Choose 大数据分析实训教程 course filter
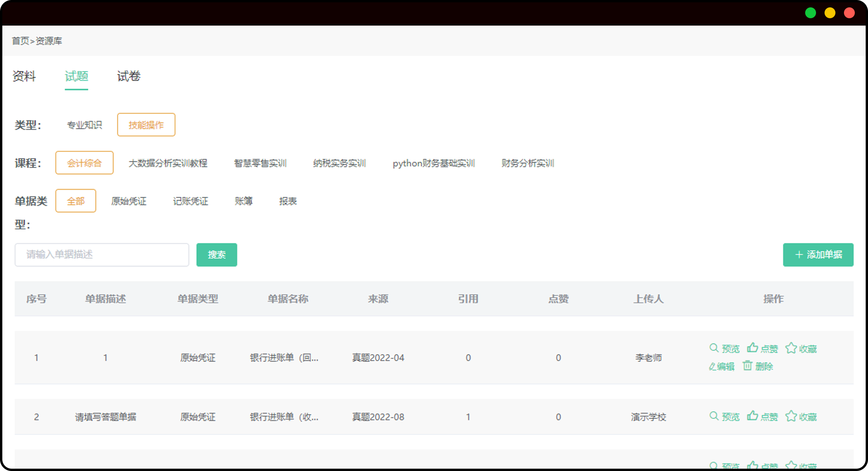868x471 pixels. click(x=168, y=163)
